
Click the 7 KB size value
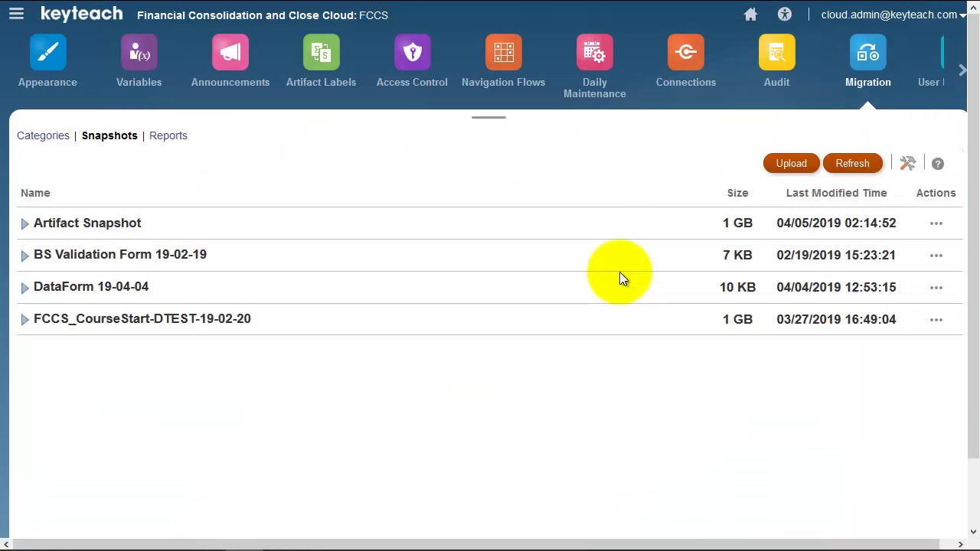tap(737, 255)
